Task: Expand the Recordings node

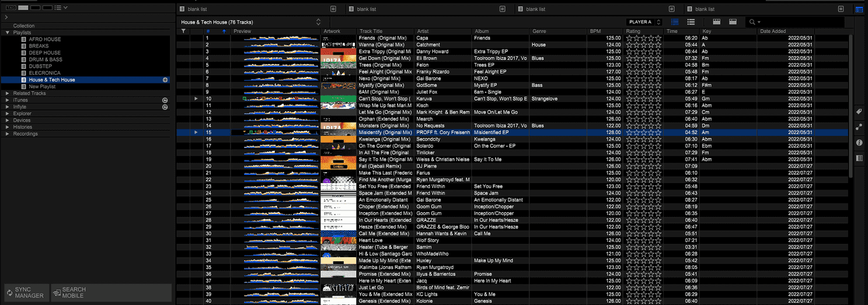Action: [x=8, y=134]
